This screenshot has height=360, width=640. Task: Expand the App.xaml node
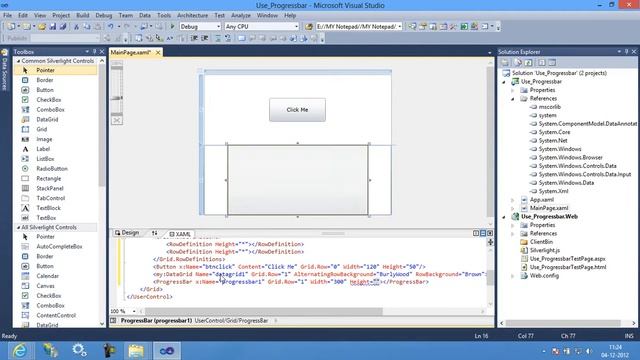513,200
